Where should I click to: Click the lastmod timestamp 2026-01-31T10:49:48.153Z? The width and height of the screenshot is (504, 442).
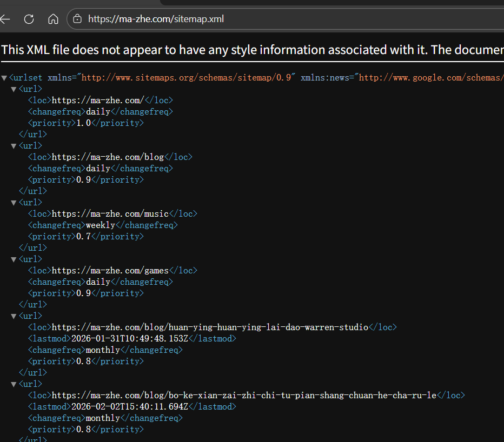point(130,339)
